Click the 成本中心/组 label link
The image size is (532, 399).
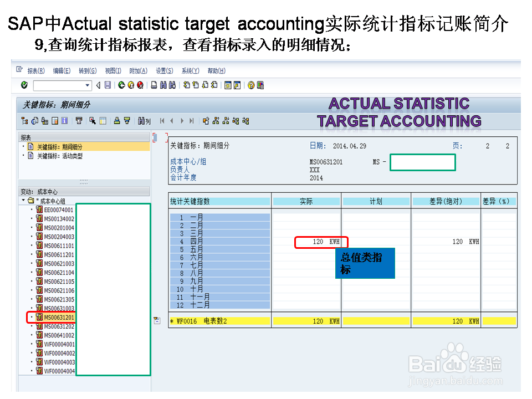[x=188, y=162]
